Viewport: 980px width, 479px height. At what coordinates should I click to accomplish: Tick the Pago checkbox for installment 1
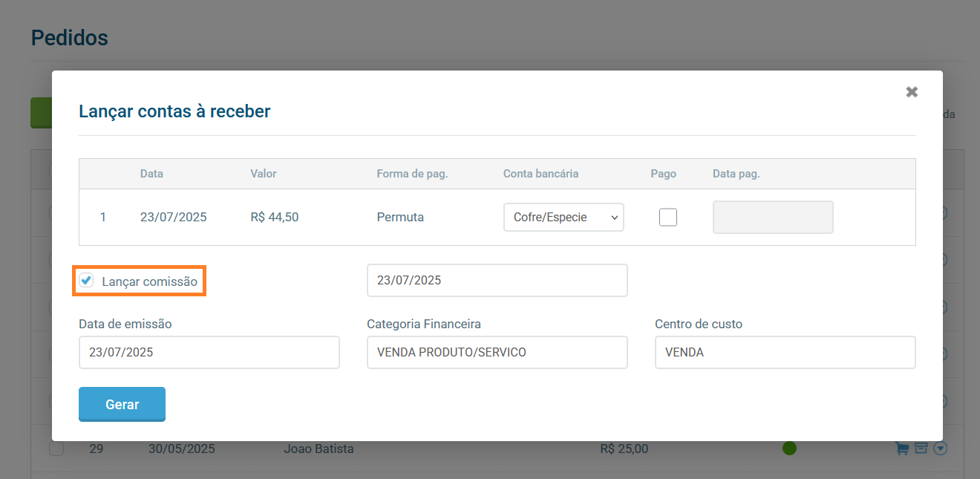coord(668,218)
